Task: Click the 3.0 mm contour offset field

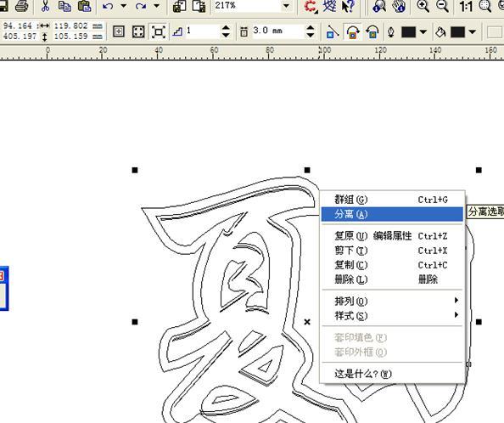Action: tap(277, 31)
